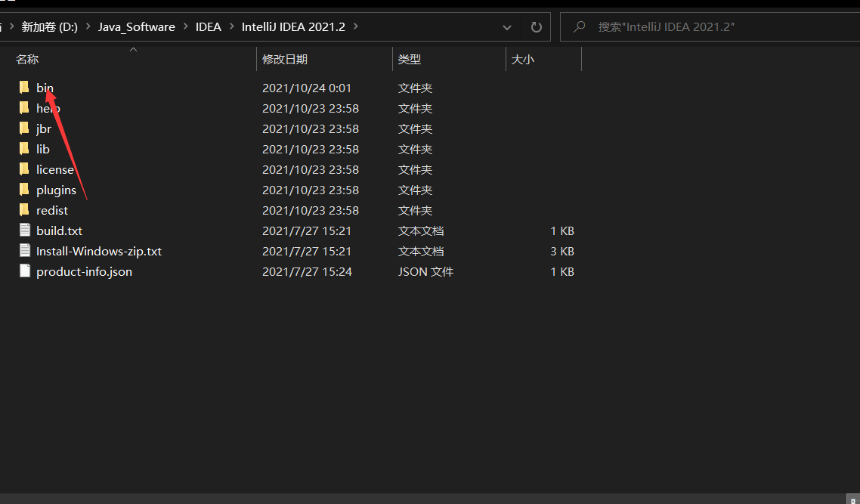Click the redist row's 文件夹 type cell

415,210
